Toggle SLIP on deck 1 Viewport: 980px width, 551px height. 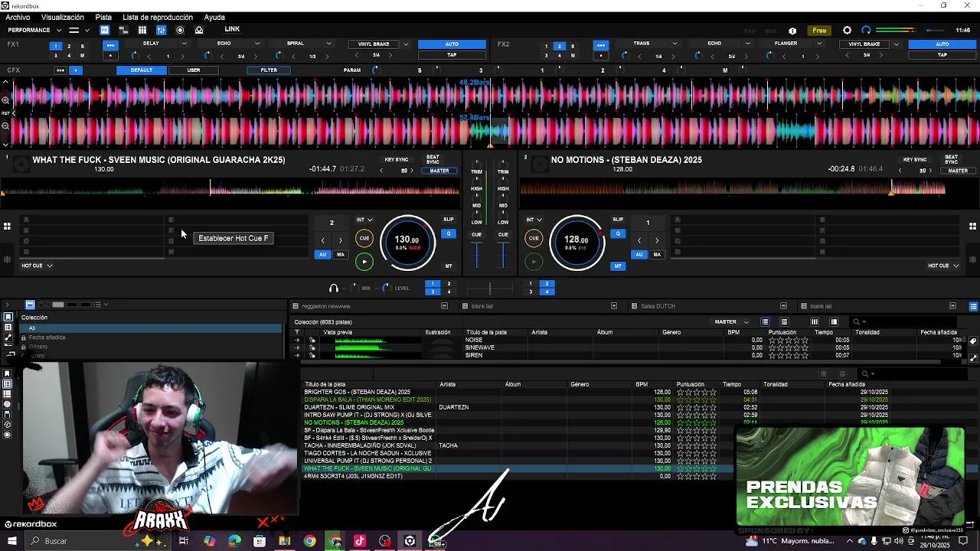[449, 220]
